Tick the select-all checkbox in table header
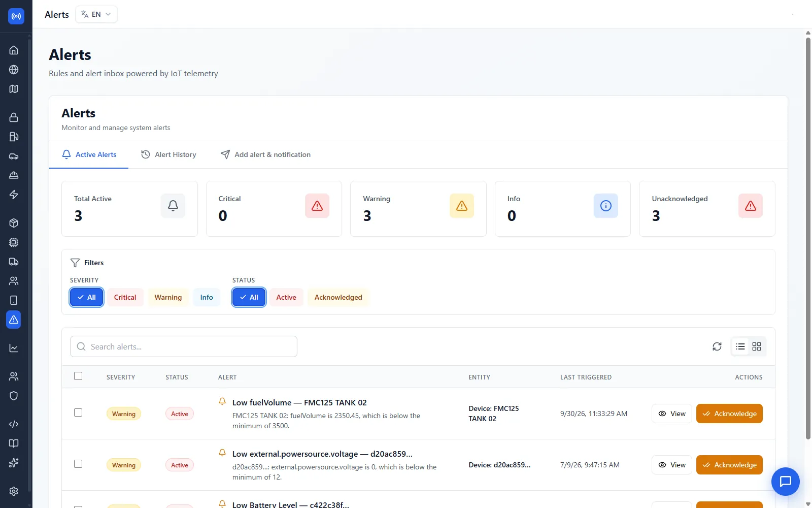The width and height of the screenshot is (812, 508). (78, 376)
